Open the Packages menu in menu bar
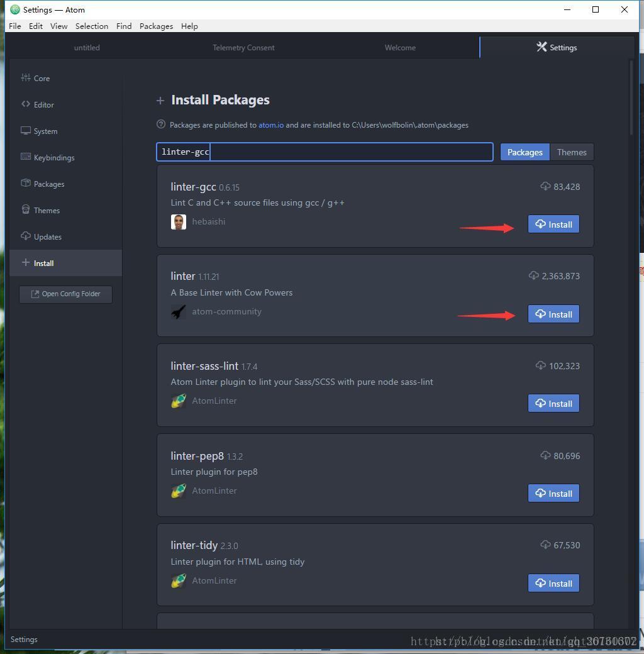Image resolution: width=644 pixels, height=654 pixels. (x=157, y=26)
